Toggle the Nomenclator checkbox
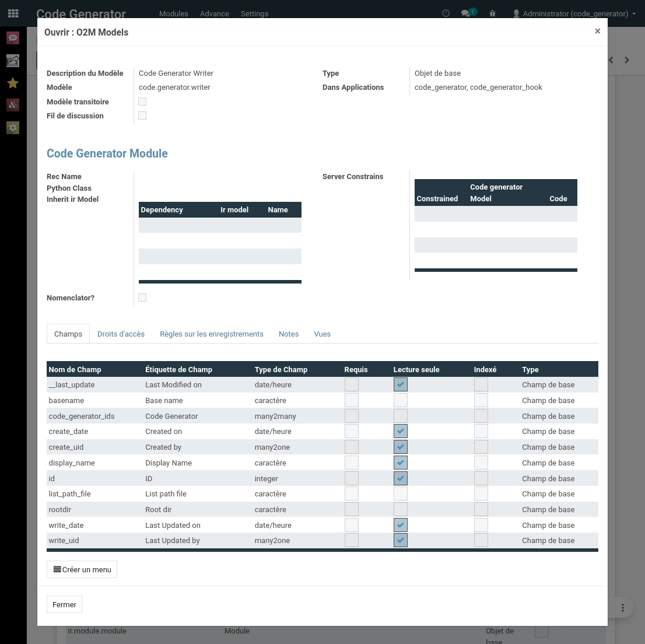 click(142, 297)
